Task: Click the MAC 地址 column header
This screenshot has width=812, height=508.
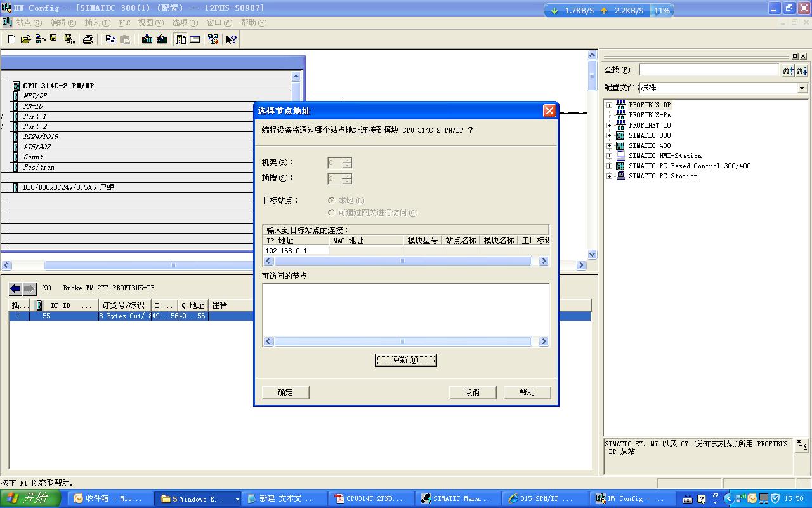Action: pyautogui.click(x=366, y=241)
